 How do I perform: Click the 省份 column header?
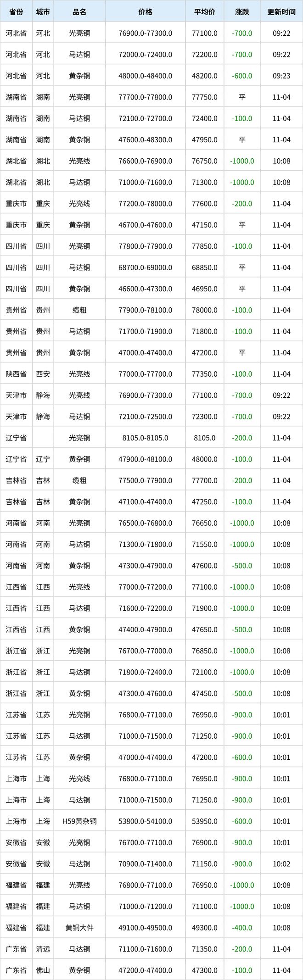coord(16,12)
